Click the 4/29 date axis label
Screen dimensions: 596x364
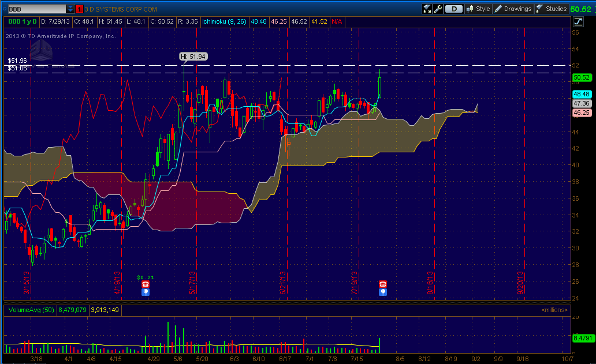point(154,359)
